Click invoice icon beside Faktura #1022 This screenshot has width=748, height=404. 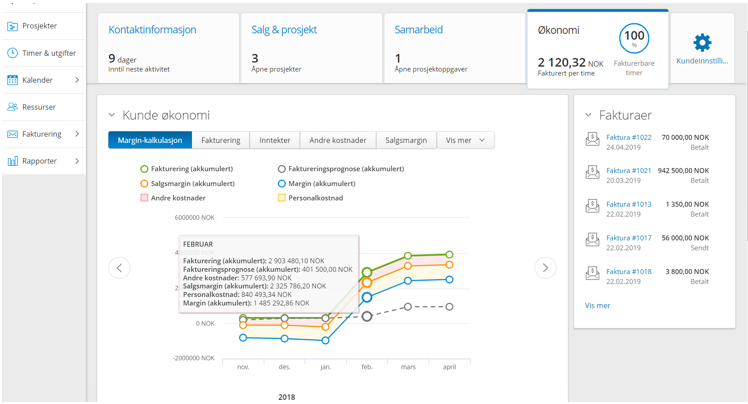[x=593, y=140]
